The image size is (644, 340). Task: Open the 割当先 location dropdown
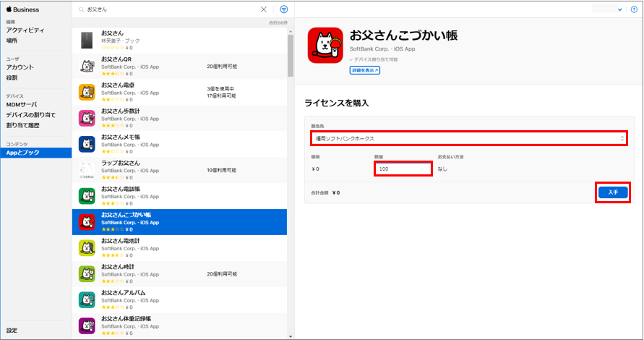(x=468, y=138)
